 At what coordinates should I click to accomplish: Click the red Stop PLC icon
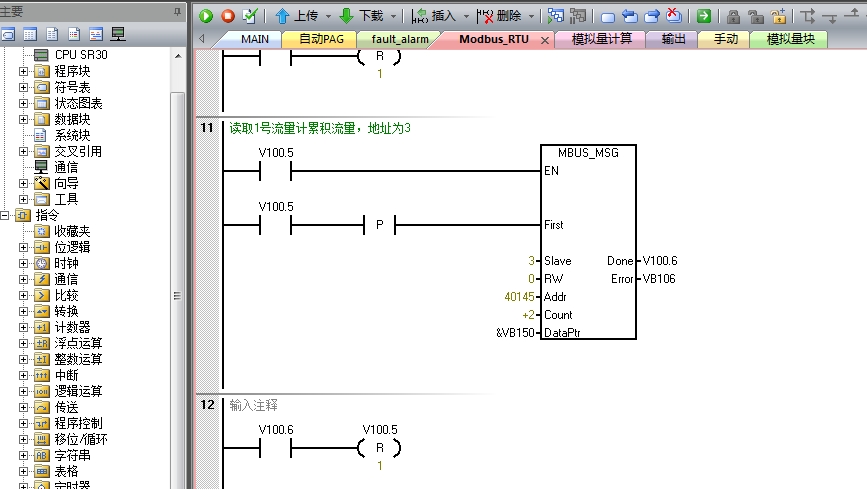coord(227,16)
